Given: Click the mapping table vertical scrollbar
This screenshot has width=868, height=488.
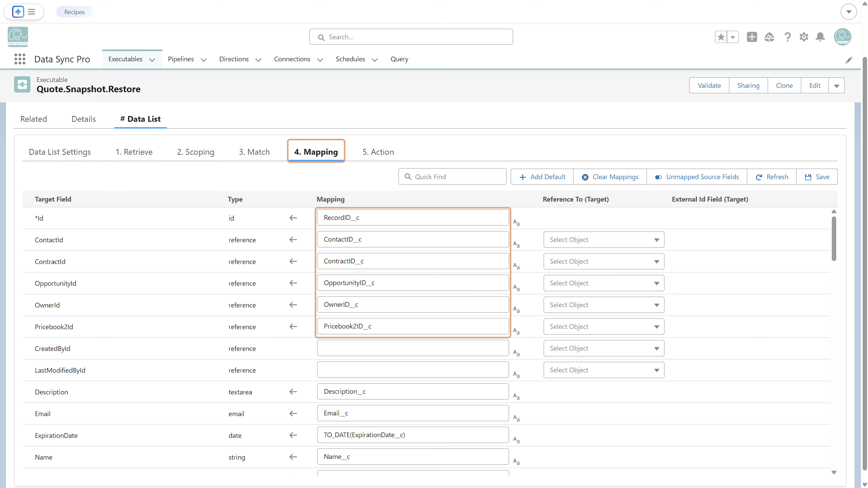Looking at the screenshot, I should [834, 239].
